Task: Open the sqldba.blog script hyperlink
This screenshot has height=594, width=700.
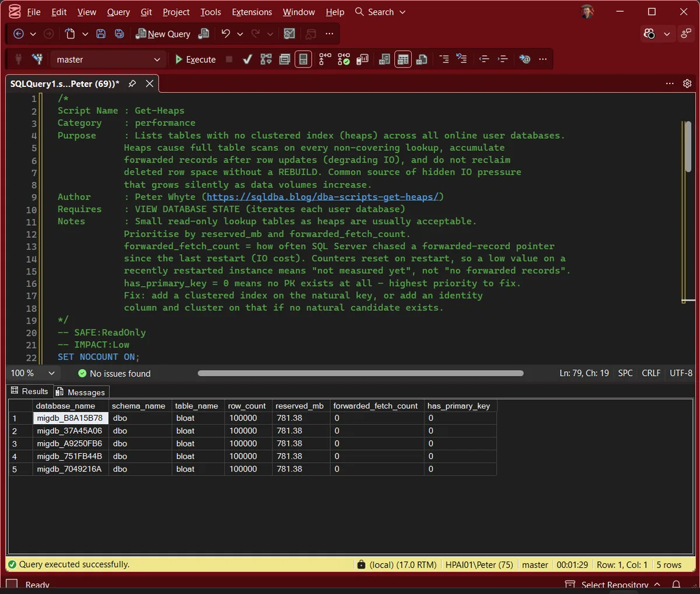Action: pyautogui.click(x=323, y=197)
